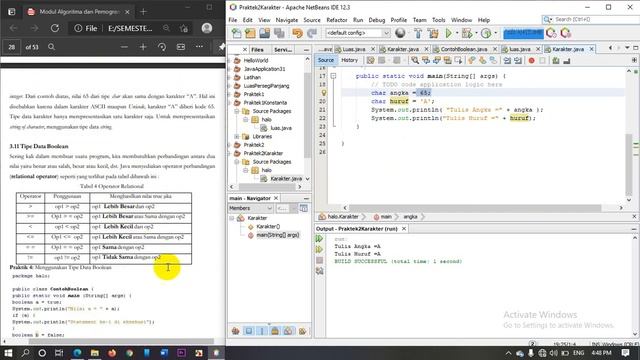Viewport: 640px width, 360px height.
Task: Click the Undo arrow in NetBeans toolbar
Action: tap(298, 33)
